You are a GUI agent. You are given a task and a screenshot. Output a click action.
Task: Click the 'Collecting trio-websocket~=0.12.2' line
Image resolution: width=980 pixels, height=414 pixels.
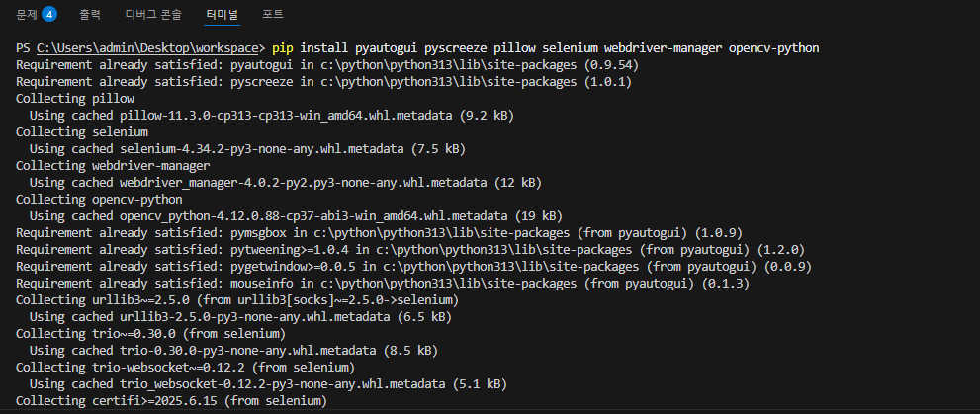[186, 369]
